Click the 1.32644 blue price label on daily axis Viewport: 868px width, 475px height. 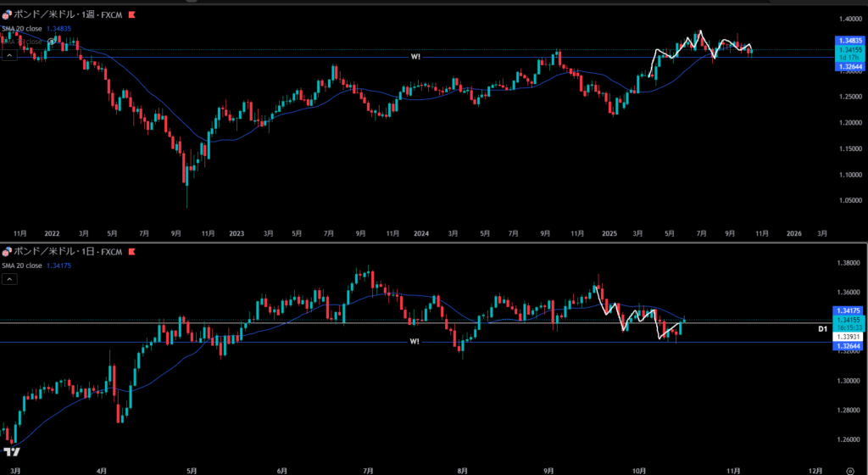tap(849, 346)
